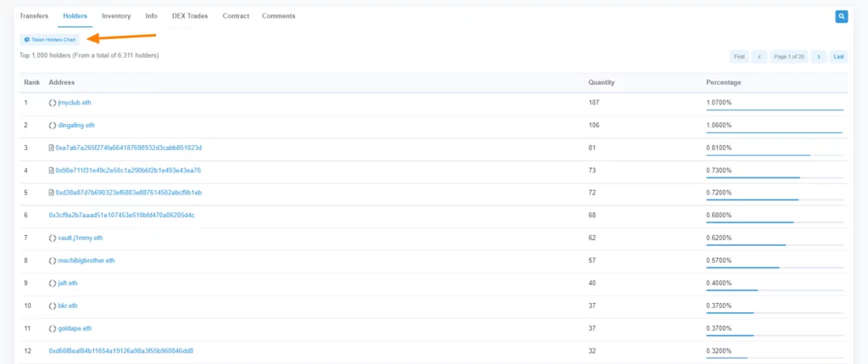Go to the next page arrow

tap(819, 57)
